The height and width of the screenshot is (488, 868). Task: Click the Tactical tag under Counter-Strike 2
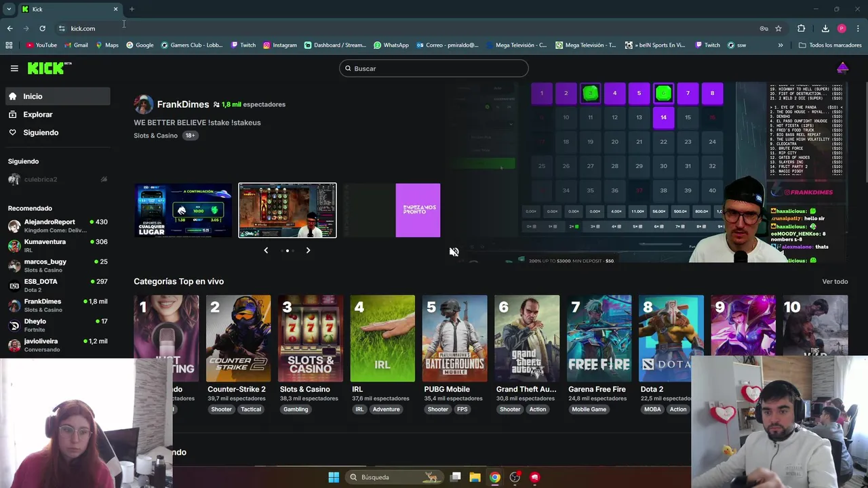(251, 409)
